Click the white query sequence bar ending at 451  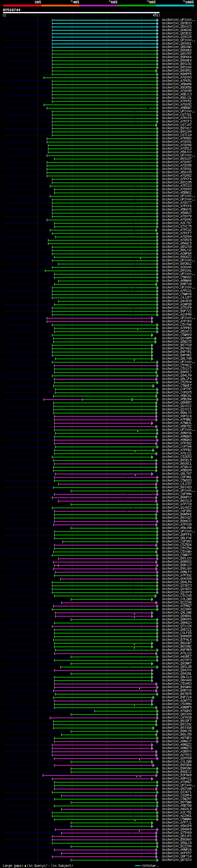[x=81, y=13]
